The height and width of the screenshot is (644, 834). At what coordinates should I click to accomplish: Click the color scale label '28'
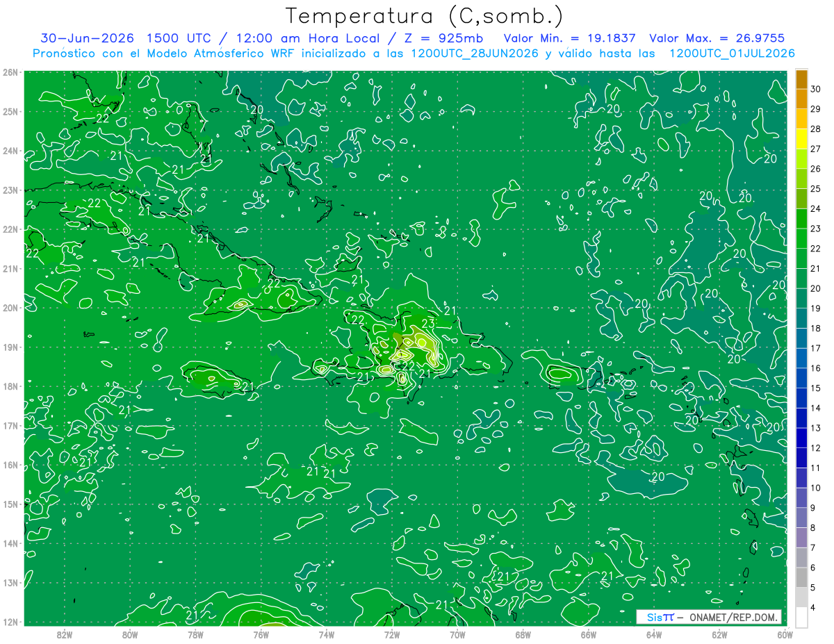[x=815, y=129]
